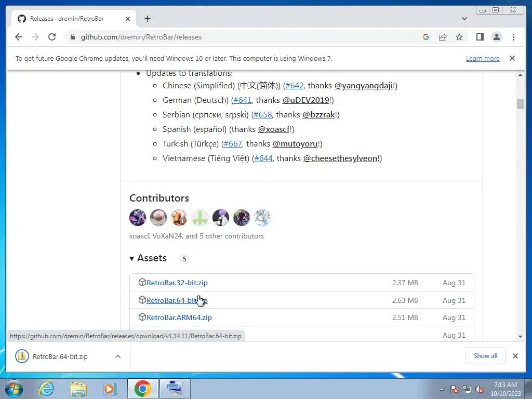Click the page scroll up arrow
Viewport: 532px width, 399px height.
pyautogui.click(x=520, y=75)
